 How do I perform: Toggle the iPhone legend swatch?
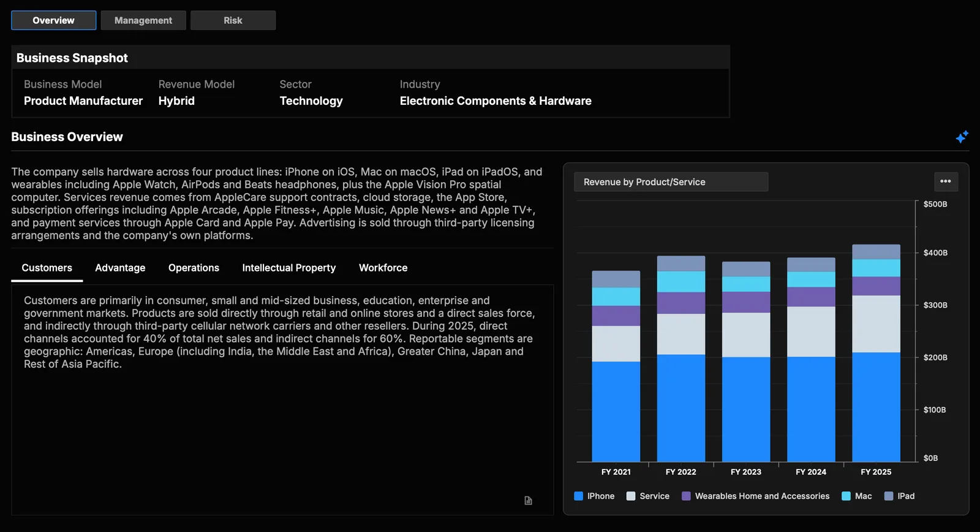[x=578, y=496]
